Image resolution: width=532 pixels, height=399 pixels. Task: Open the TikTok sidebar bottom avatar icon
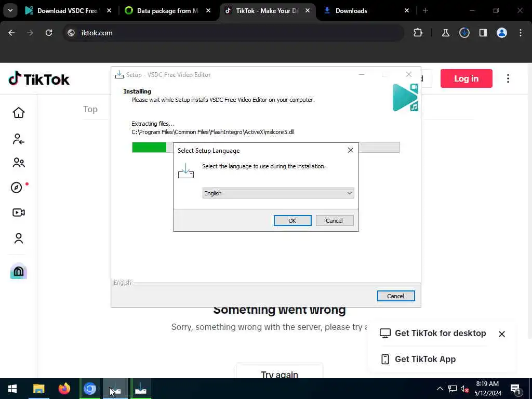[19, 271]
